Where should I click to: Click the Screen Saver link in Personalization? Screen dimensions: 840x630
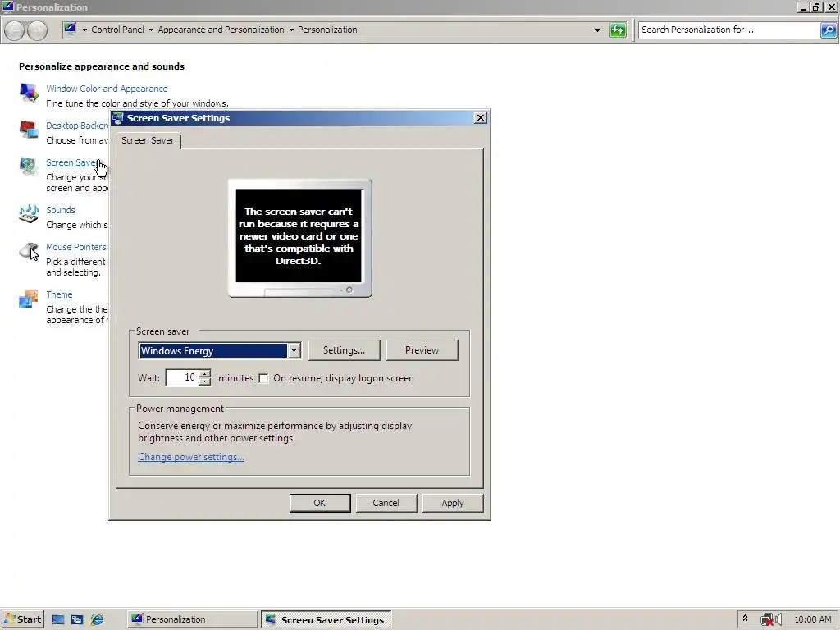71,163
